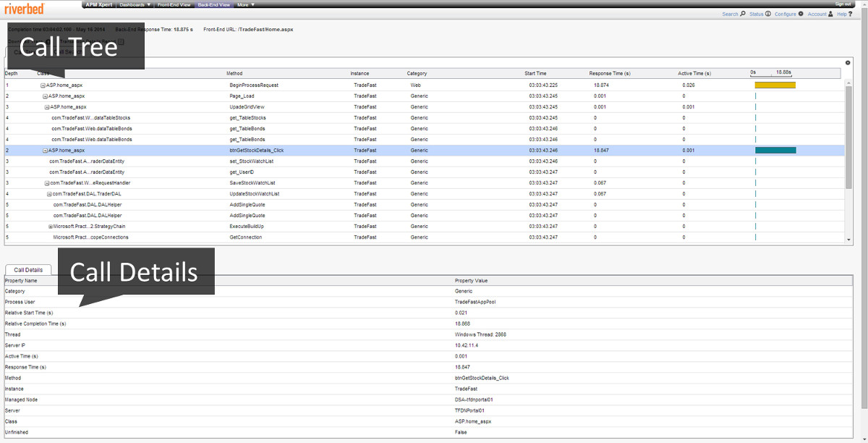Image resolution: width=868 pixels, height=443 pixels.
Task: Collapse ASP.home_aspx BeginProcessRequest node
Action: [43, 85]
